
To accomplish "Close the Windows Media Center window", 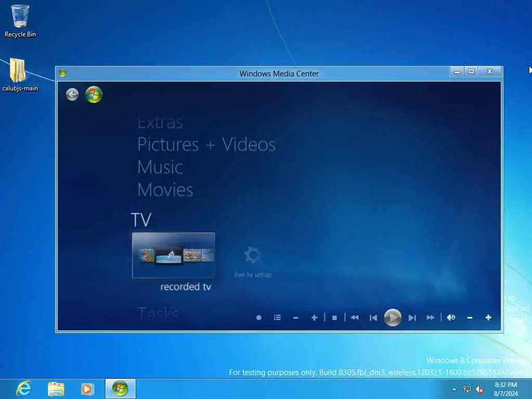I will tap(490, 72).
